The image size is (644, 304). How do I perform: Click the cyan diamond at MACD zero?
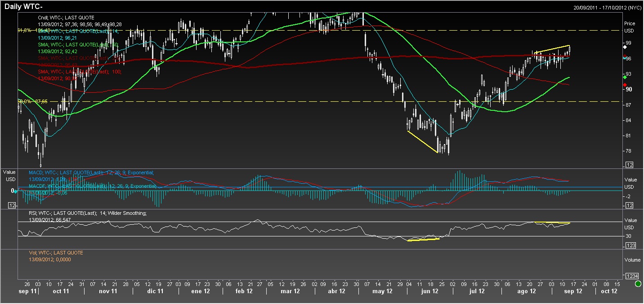click(x=16, y=191)
